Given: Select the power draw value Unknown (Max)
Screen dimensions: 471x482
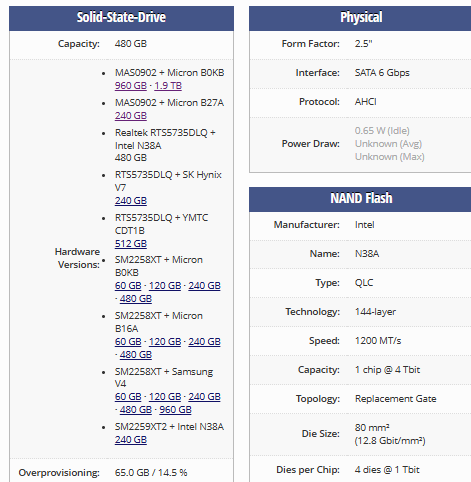Looking at the screenshot, I should [390, 157].
